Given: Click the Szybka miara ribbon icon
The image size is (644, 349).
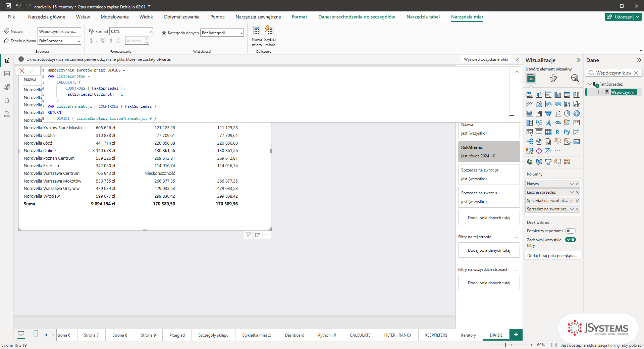Looking at the screenshot, I should pyautogui.click(x=270, y=37).
